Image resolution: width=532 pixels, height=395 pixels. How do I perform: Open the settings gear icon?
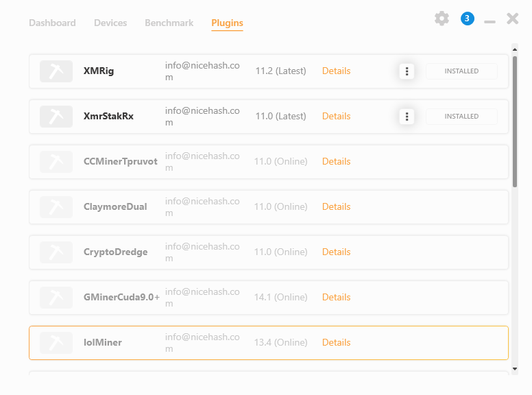(x=442, y=19)
